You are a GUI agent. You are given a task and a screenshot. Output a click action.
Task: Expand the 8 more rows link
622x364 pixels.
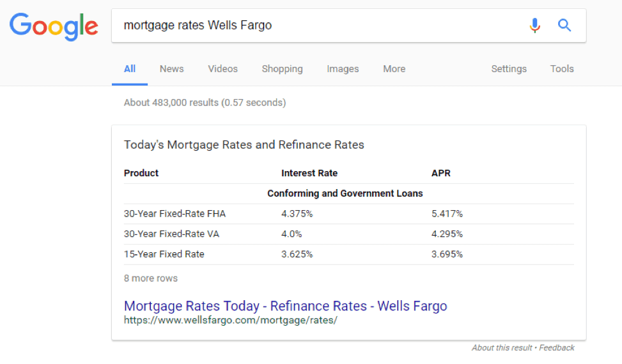tap(151, 278)
